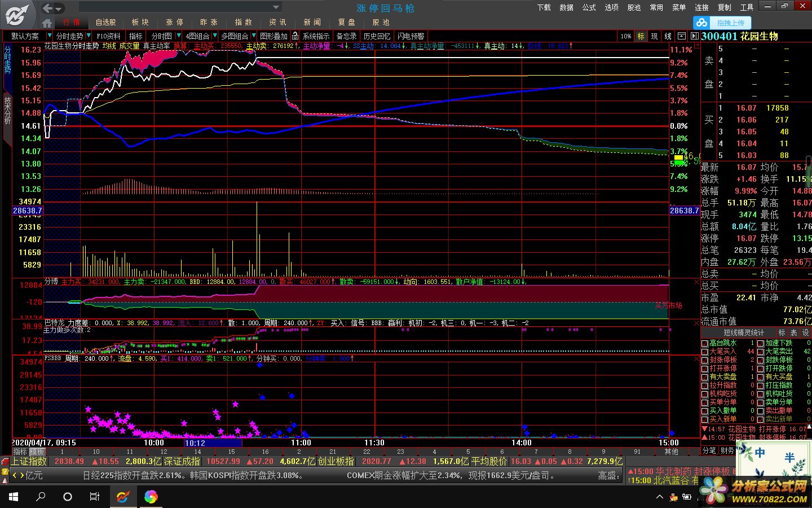Click the 系统指示 button
This screenshot has width=812, height=508.
click(316, 36)
